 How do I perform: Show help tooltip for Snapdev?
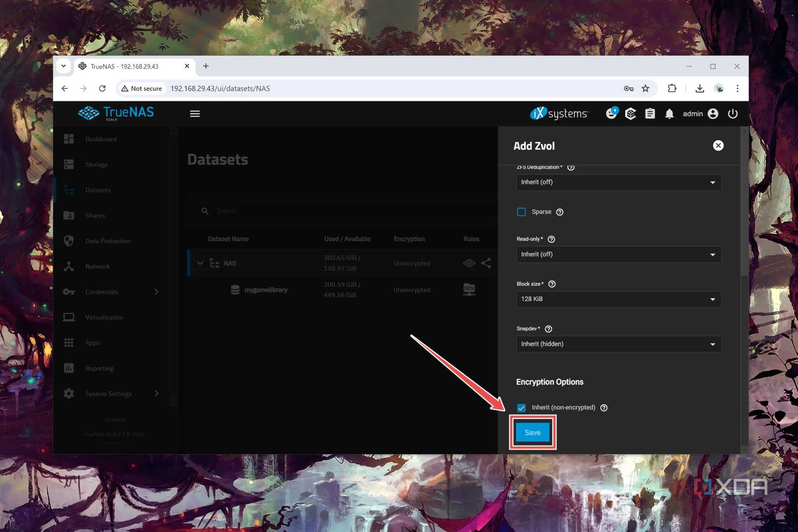click(548, 329)
